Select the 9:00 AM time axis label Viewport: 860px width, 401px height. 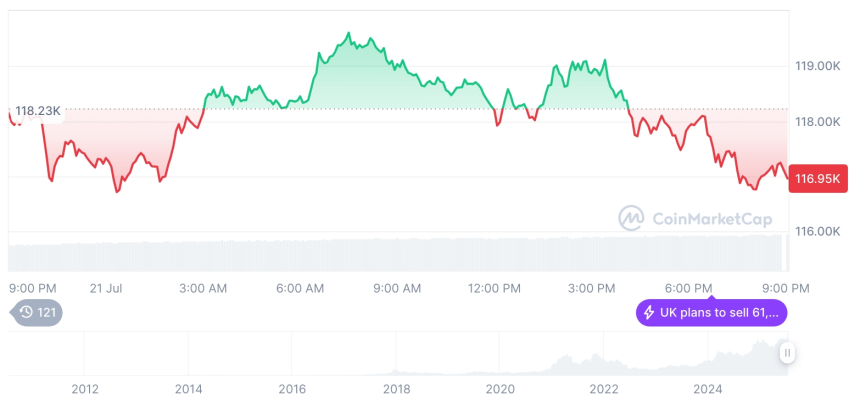(x=397, y=288)
